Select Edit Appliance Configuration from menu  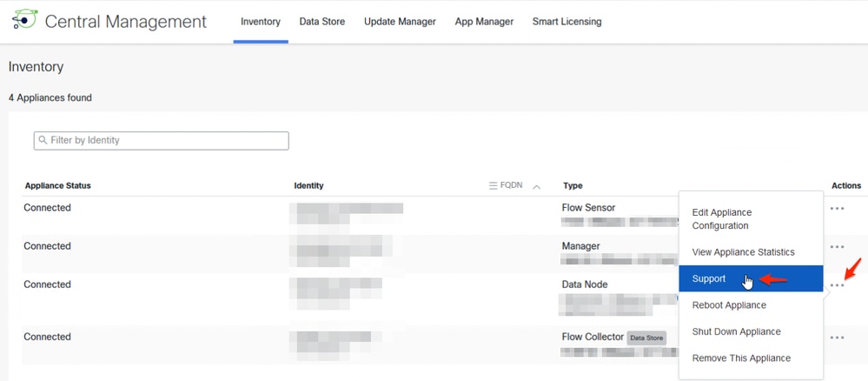click(x=751, y=219)
